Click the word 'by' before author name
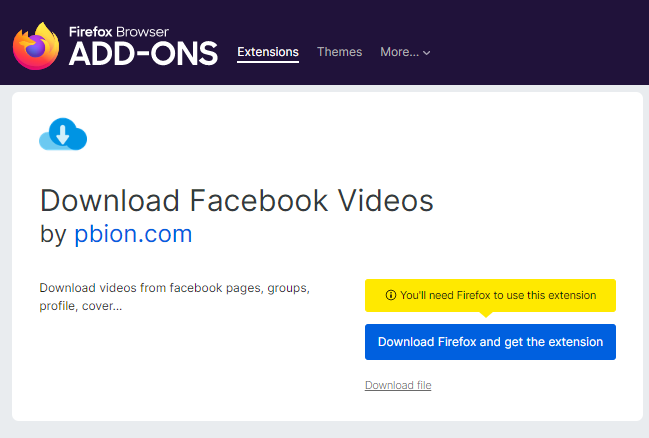Screen dimensions: 649x438 click(x=53, y=235)
